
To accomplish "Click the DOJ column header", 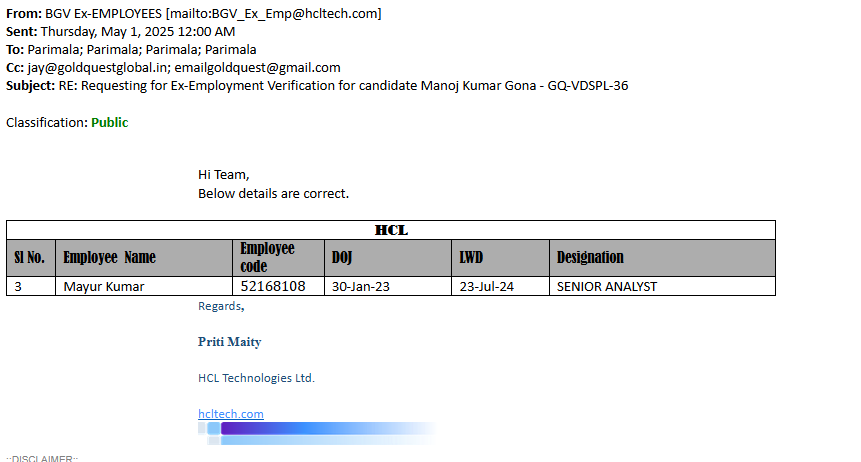I will [342, 258].
